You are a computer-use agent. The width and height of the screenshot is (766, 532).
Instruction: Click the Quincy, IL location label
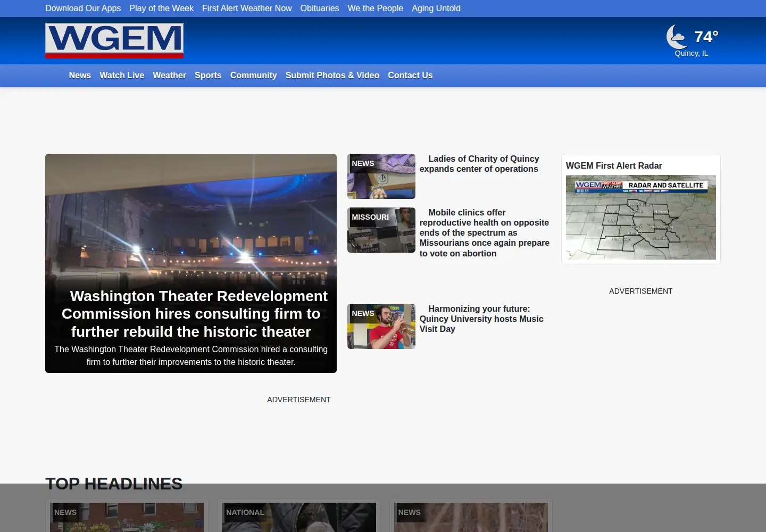pyautogui.click(x=692, y=53)
